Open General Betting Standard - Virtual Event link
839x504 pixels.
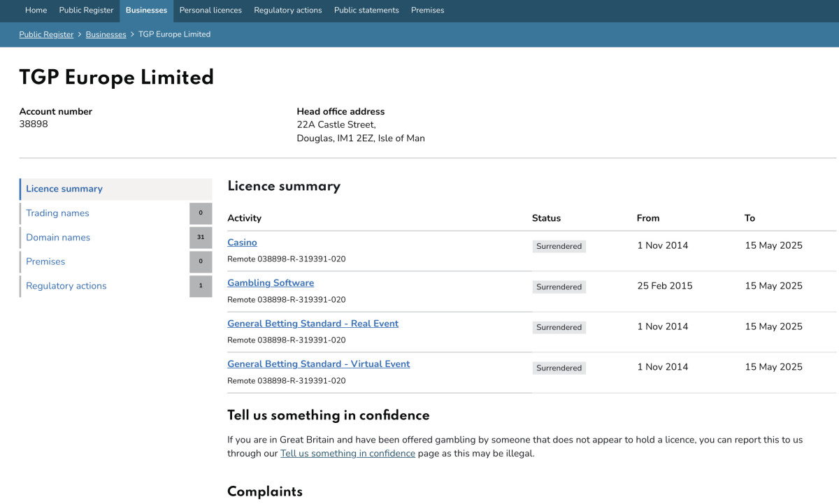point(318,364)
